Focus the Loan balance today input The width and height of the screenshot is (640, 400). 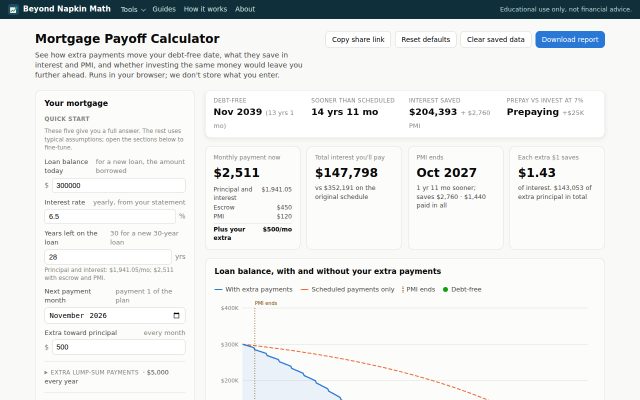pos(119,185)
